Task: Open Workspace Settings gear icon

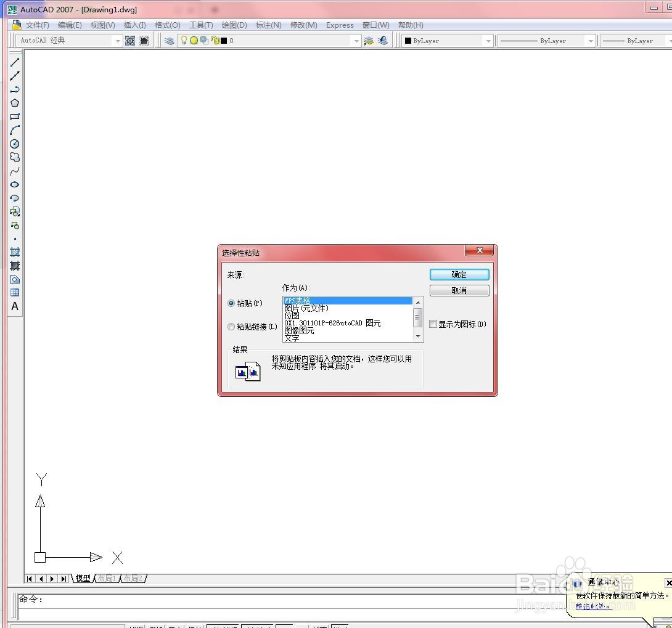Action: tap(130, 41)
